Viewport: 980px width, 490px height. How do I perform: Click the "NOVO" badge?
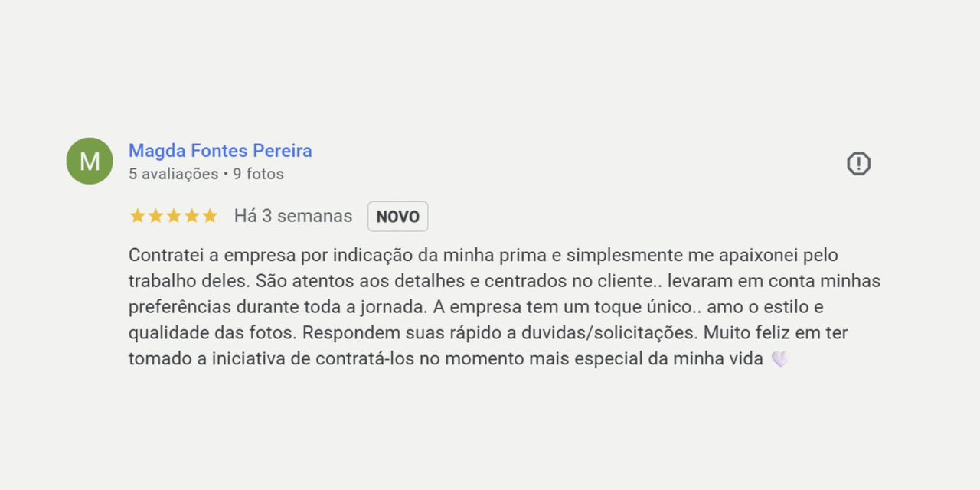tap(397, 217)
